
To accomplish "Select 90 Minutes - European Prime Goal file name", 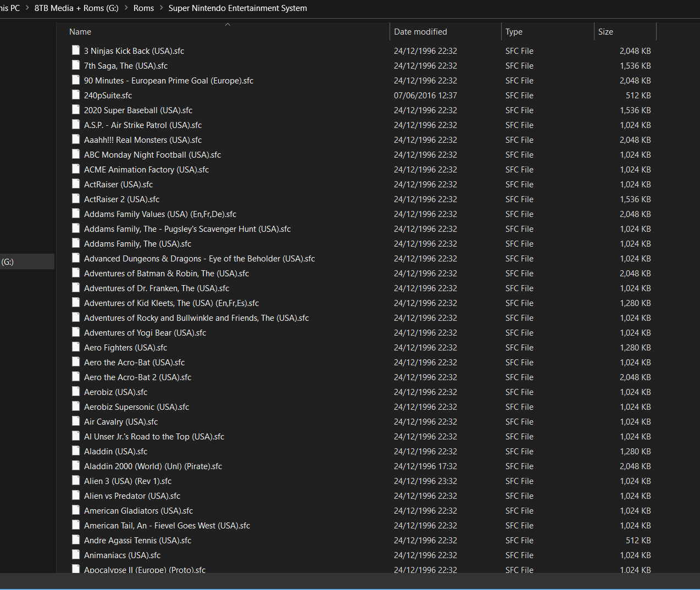I will click(x=169, y=80).
